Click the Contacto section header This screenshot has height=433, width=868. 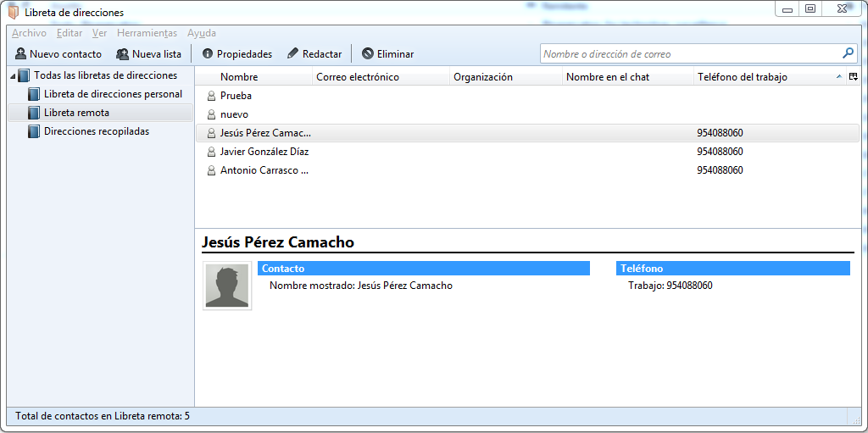coord(424,269)
